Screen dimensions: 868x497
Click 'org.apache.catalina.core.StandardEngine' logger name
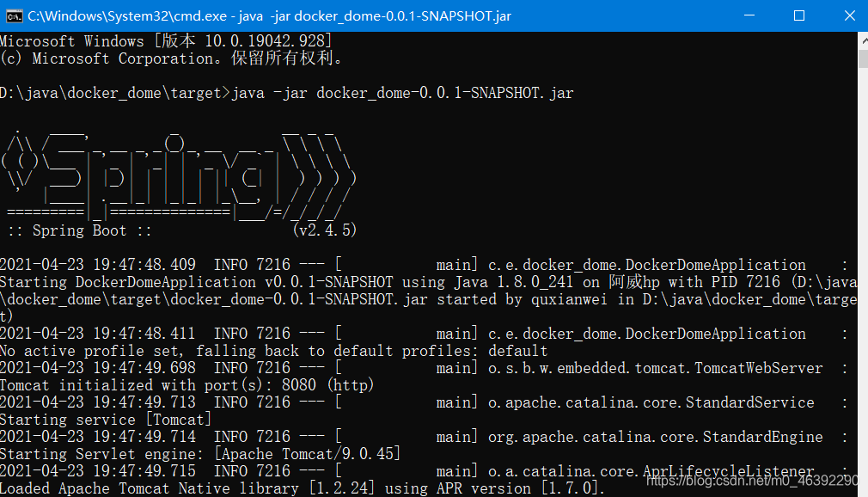[x=656, y=437]
